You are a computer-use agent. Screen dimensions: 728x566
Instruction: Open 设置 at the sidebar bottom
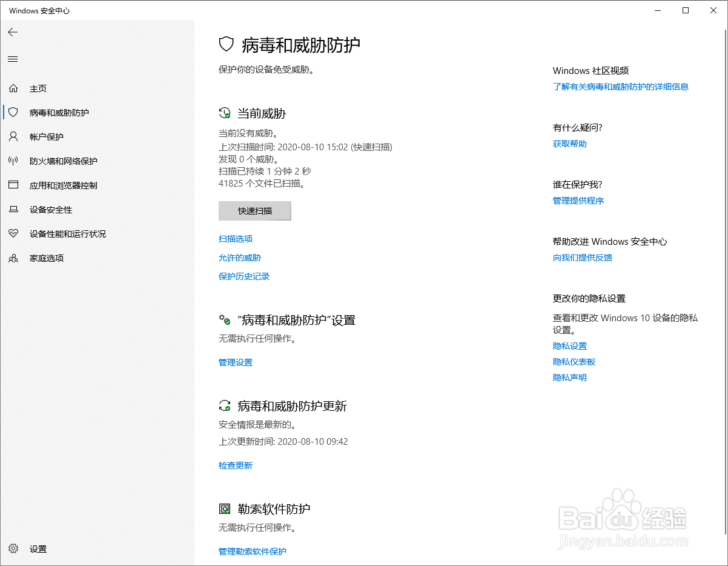[38, 549]
